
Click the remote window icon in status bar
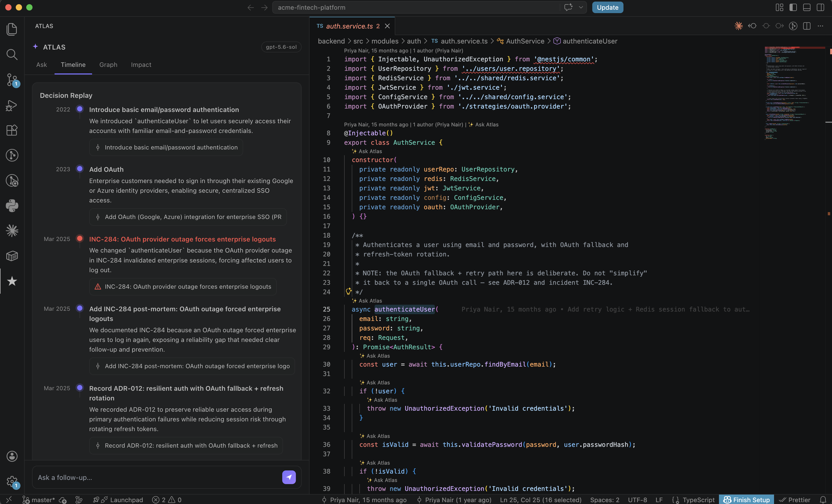click(9, 500)
